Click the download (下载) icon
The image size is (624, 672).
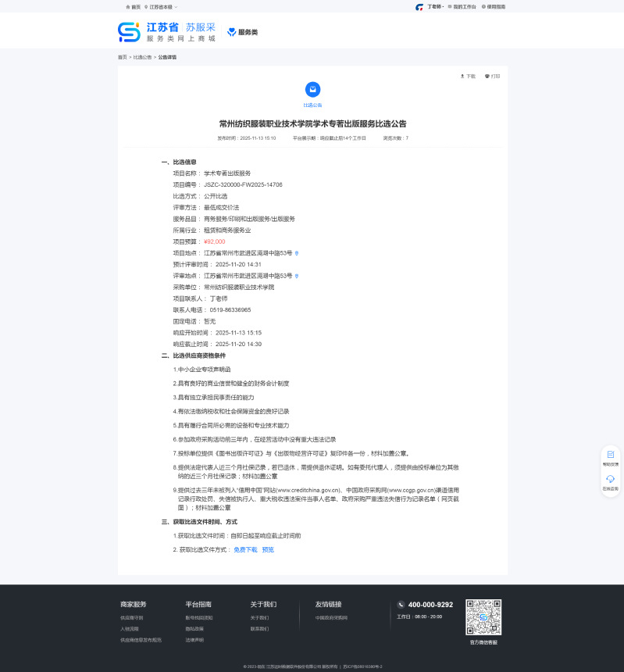pyautogui.click(x=462, y=77)
